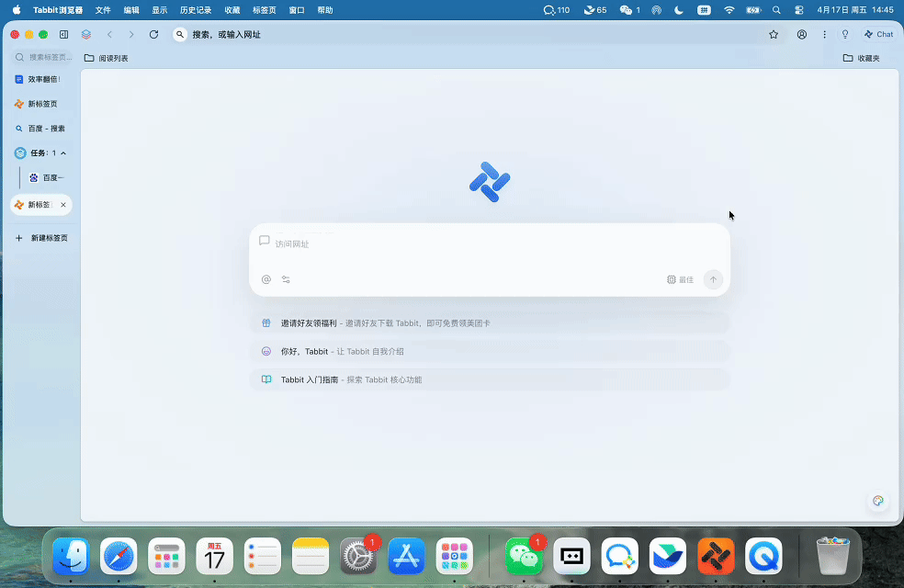Submit with the up-arrow send button
The image size is (904, 588).
click(x=713, y=279)
